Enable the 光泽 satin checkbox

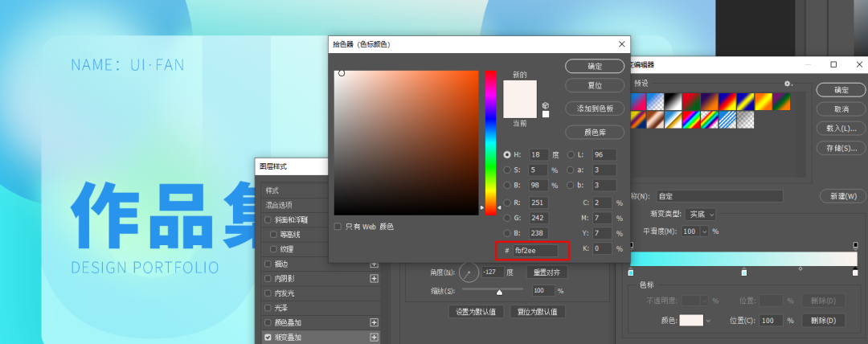(268, 308)
